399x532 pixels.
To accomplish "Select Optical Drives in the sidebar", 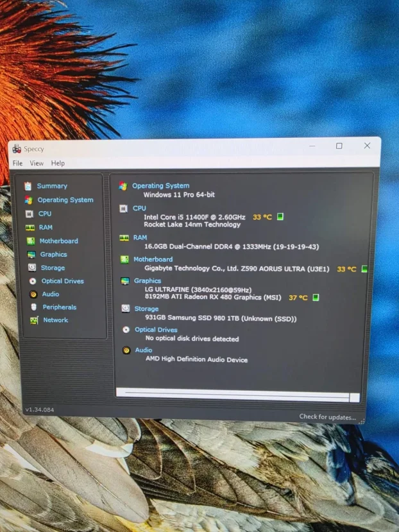I will coord(63,281).
